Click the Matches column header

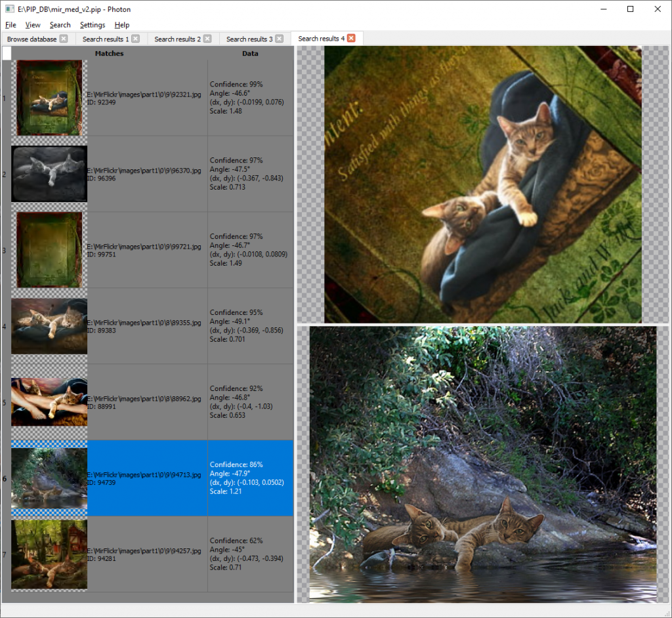[109, 54]
